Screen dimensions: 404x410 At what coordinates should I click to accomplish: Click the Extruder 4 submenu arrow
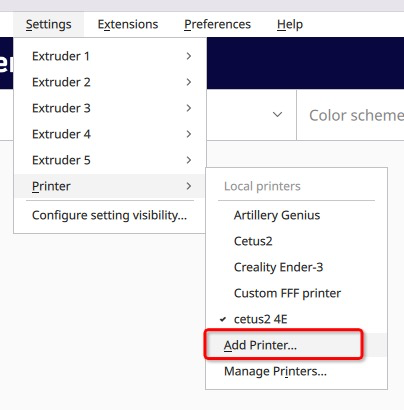coord(189,134)
